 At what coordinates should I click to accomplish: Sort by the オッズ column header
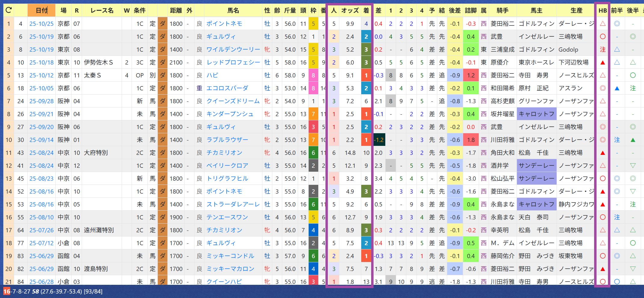point(350,11)
